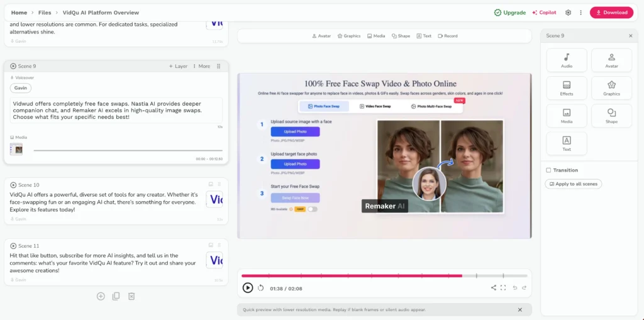This screenshot has height=320, width=644.
Task: Play Scene 10 with its play icon
Action: coord(13,185)
